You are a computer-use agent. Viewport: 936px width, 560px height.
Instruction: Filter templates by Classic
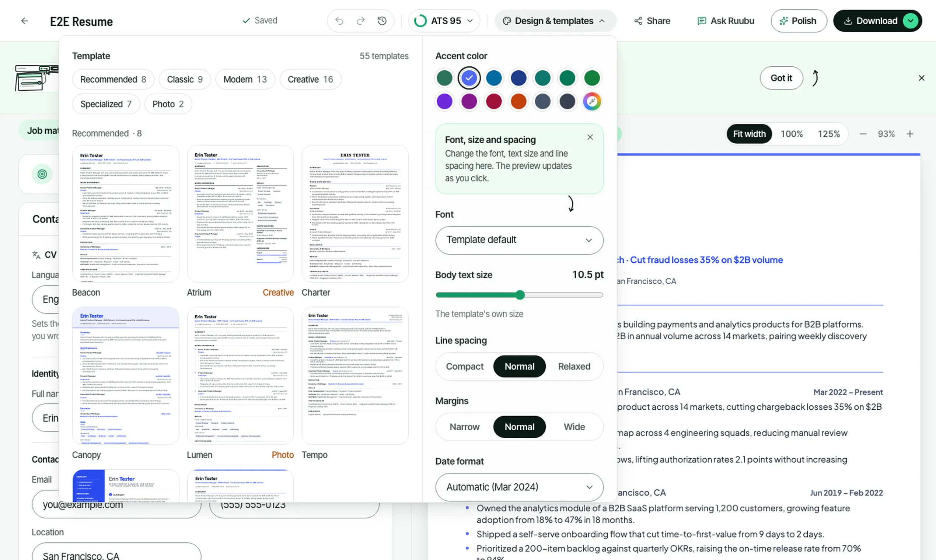pyautogui.click(x=185, y=79)
